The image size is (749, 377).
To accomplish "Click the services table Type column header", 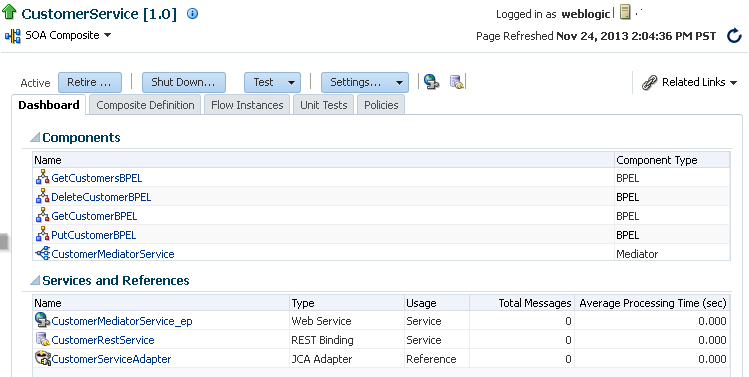I will tap(347, 303).
